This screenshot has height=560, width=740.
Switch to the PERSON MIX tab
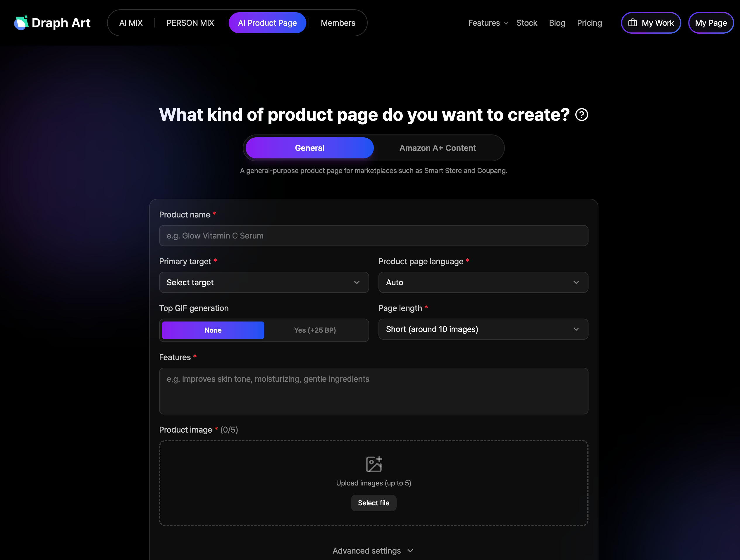tap(190, 23)
